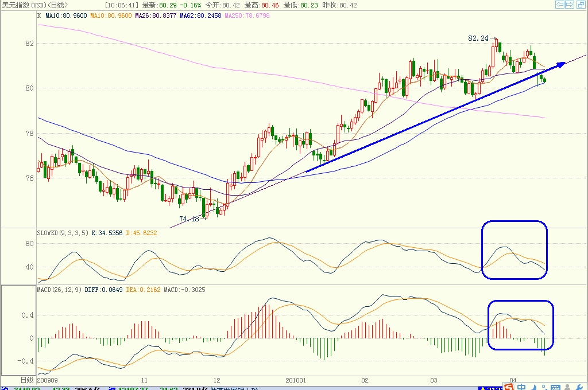The image size is (588, 390).
Task: Click month 03 on the time axis
Action: (x=434, y=380)
